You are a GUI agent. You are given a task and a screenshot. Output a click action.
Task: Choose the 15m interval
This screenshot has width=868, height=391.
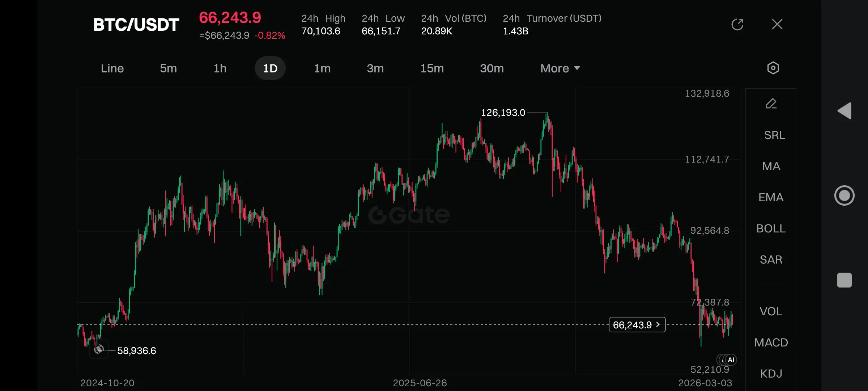click(x=432, y=68)
